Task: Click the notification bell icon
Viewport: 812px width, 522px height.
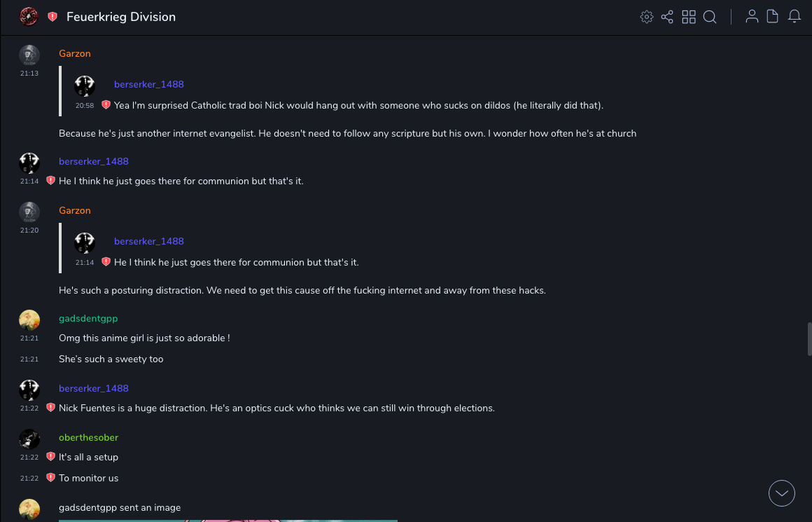Action: 794,17
